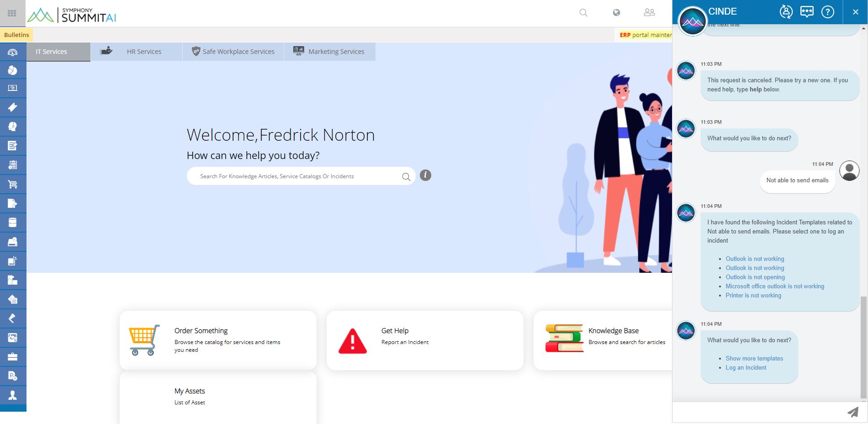This screenshot has height=424, width=868.
Task: Open the Knowledge Base card
Action: click(603, 340)
